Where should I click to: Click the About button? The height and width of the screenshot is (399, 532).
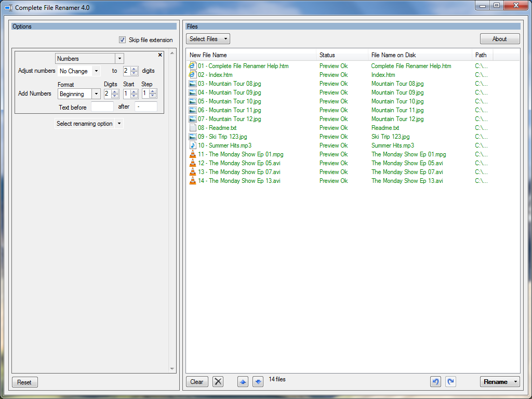click(500, 38)
